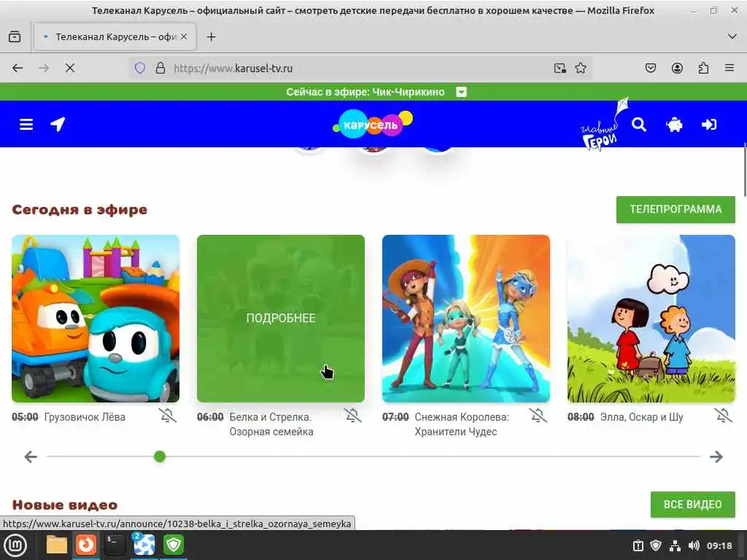Viewport: 747px width, 560px height.
Task: Click the paper plane navigation icon
Action: [x=58, y=124]
